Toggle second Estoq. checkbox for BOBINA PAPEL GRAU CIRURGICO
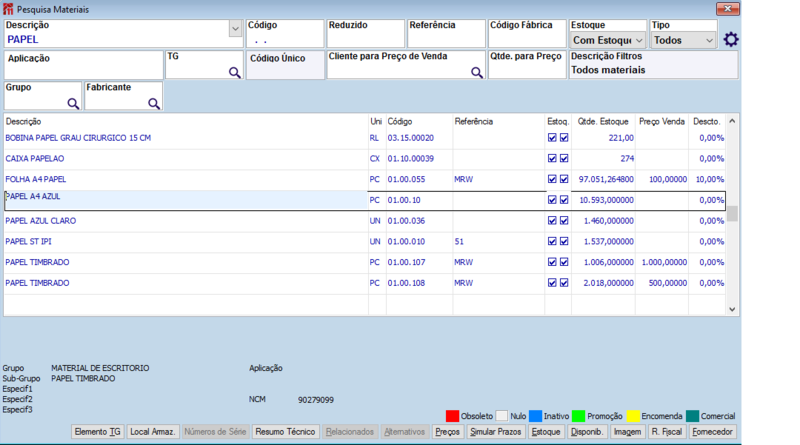The image size is (800, 445). tap(564, 137)
